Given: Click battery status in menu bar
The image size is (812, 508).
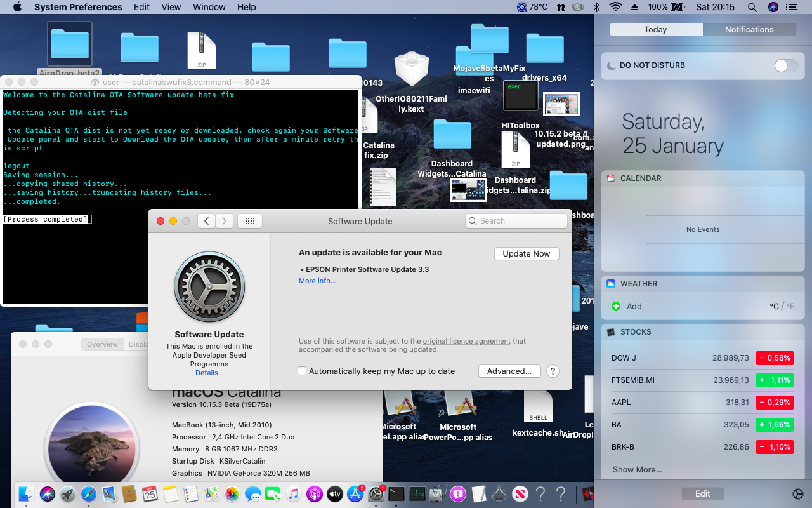Looking at the screenshot, I should coord(666,7).
